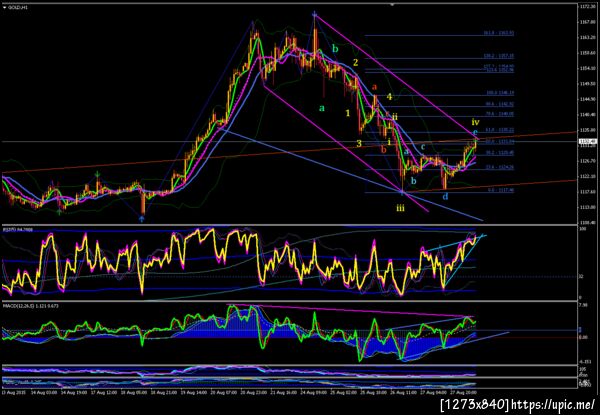This screenshot has width=600, height=415.
Task: Click the current price tag on the price axis
Action: click(586, 142)
